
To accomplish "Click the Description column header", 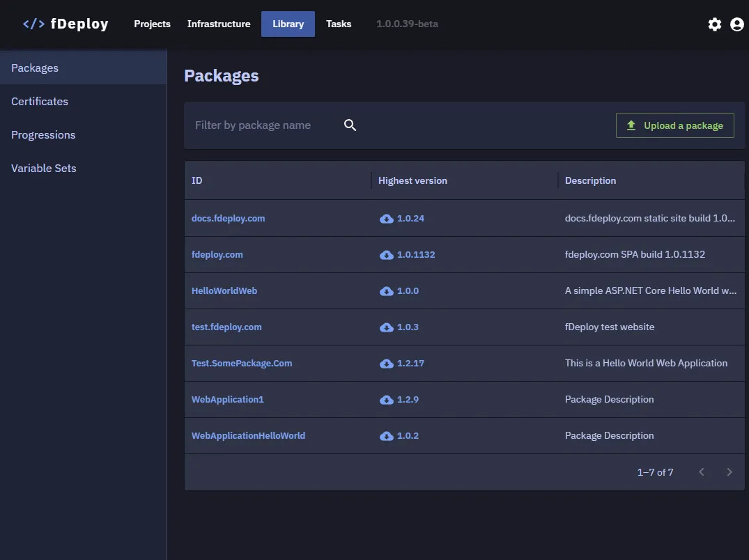I will tap(590, 180).
